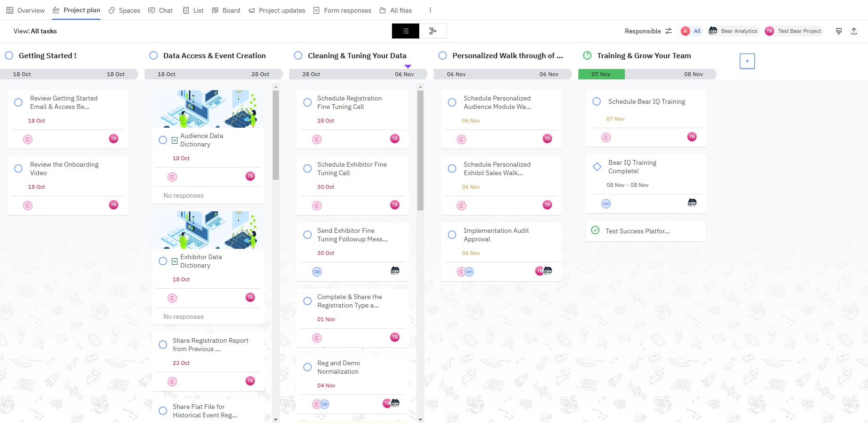The image size is (868, 423).
Task: Open the All files folder icon
Action: [382, 10]
